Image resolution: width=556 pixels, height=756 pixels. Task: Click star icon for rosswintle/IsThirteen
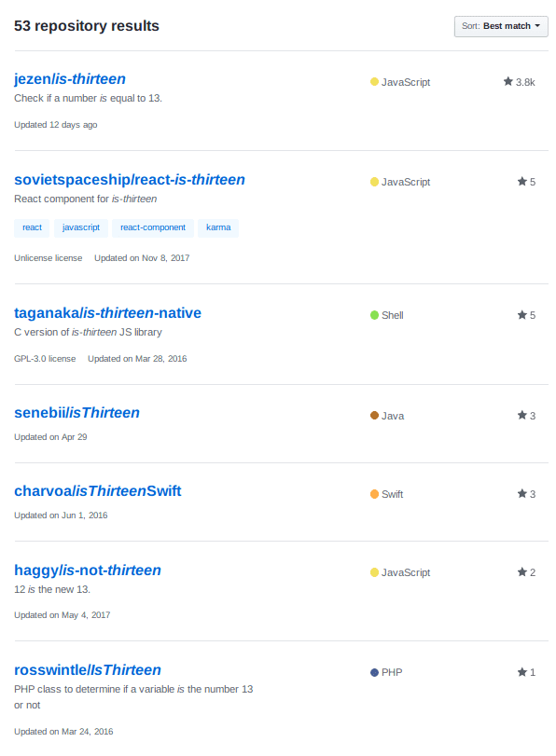coord(521,671)
